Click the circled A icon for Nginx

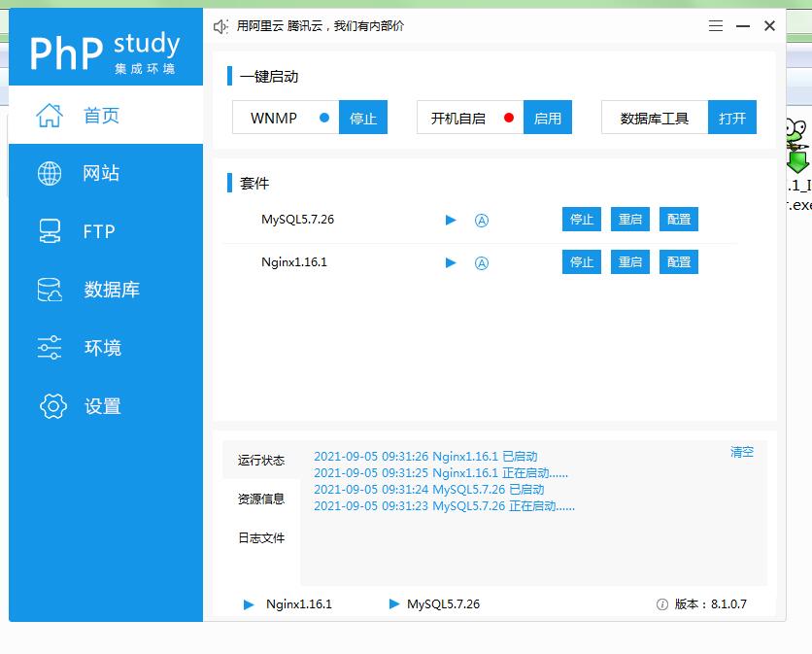click(x=481, y=262)
